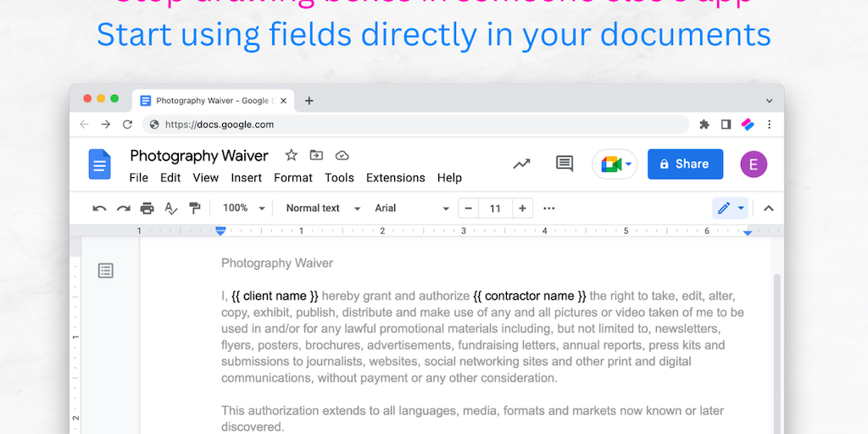Viewport: 868px width, 434px height.
Task: Open account avatar E
Action: coord(754,164)
